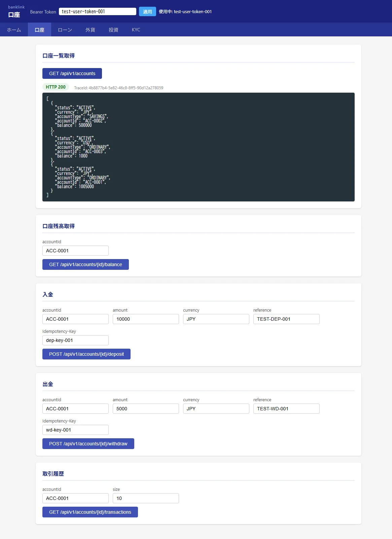Click the HTTP 200 status badge
This screenshot has height=539, width=392.
pyautogui.click(x=56, y=87)
